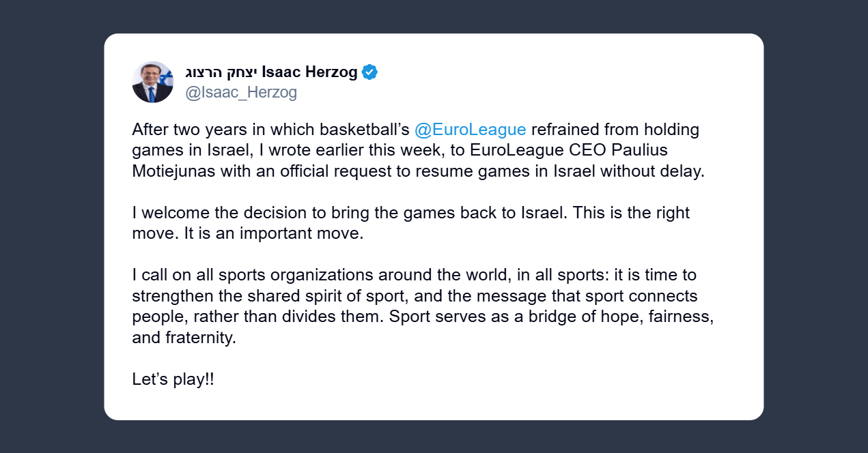868x453 pixels.
Task: Click Isaac Herzog's profile avatar photo
Action: click(152, 82)
